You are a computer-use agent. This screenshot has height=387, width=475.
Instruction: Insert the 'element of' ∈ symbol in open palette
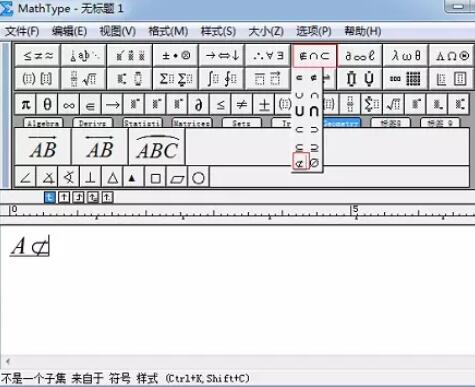[299, 78]
